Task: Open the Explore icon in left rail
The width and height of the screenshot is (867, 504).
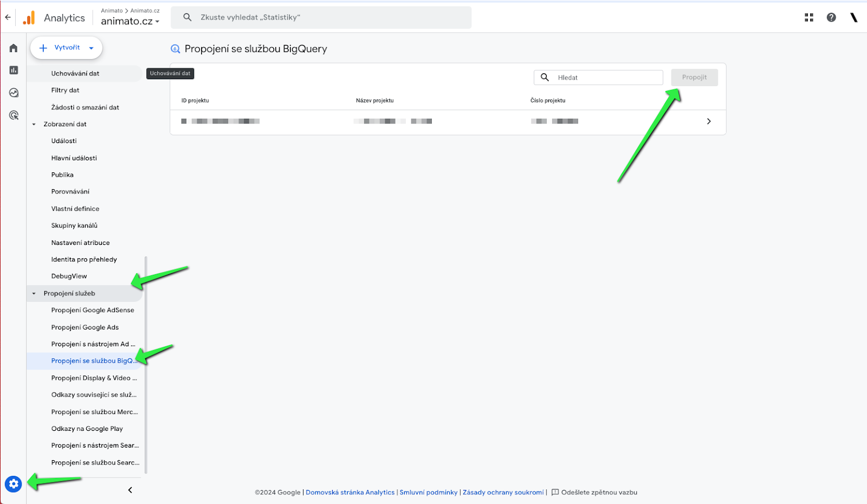Action: 14,93
